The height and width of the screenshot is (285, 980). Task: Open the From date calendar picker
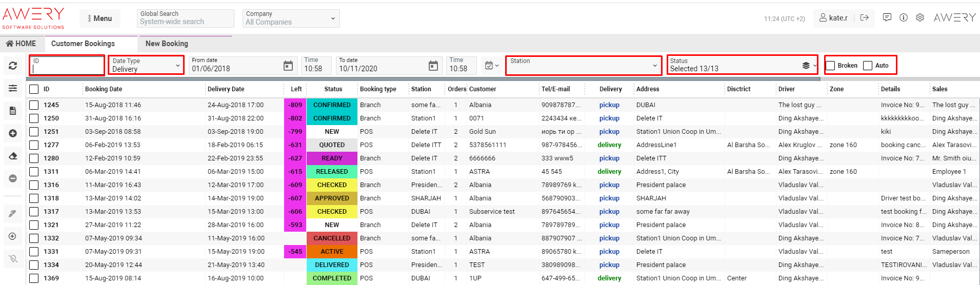(288, 66)
